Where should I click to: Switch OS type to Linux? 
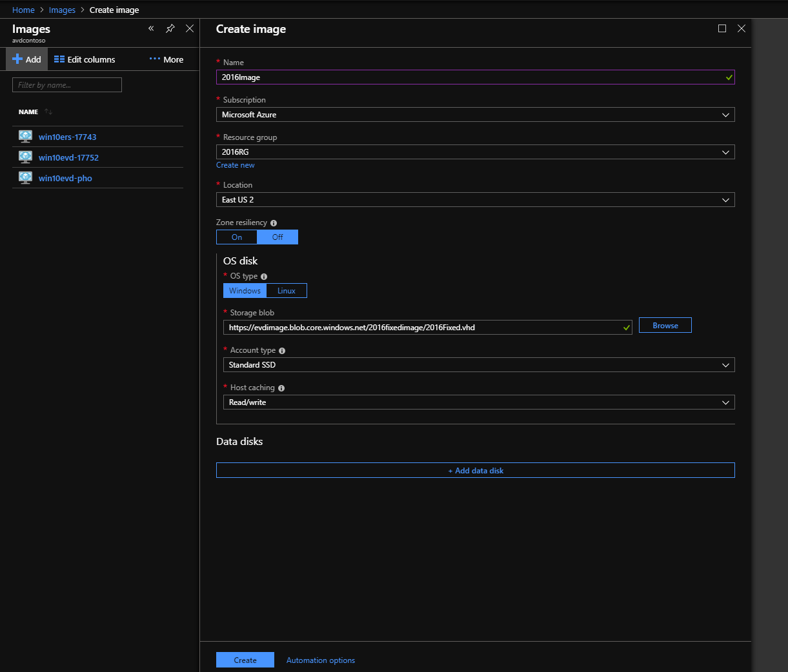tap(287, 290)
